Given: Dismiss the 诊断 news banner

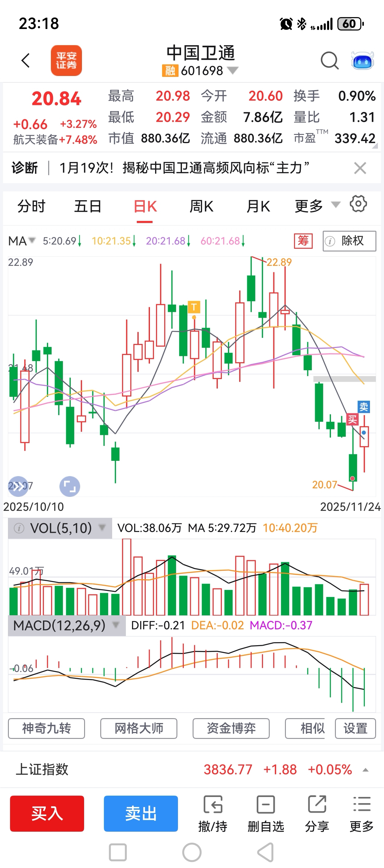Looking at the screenshot, I should coord(360,168).
